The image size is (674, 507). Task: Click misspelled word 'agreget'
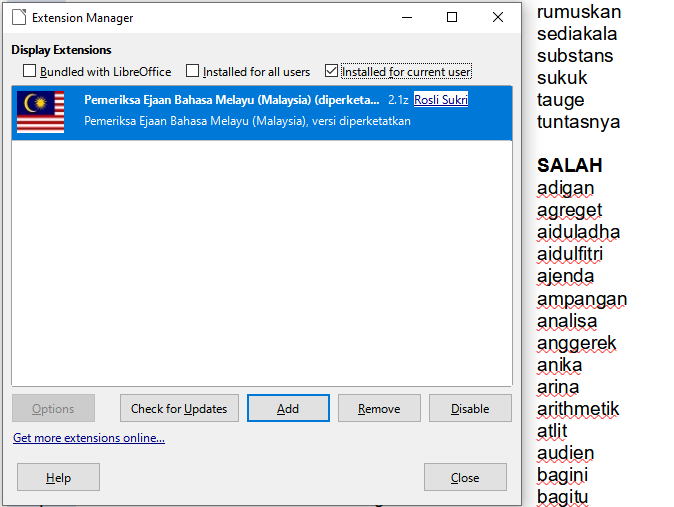[x=570, y=211]
